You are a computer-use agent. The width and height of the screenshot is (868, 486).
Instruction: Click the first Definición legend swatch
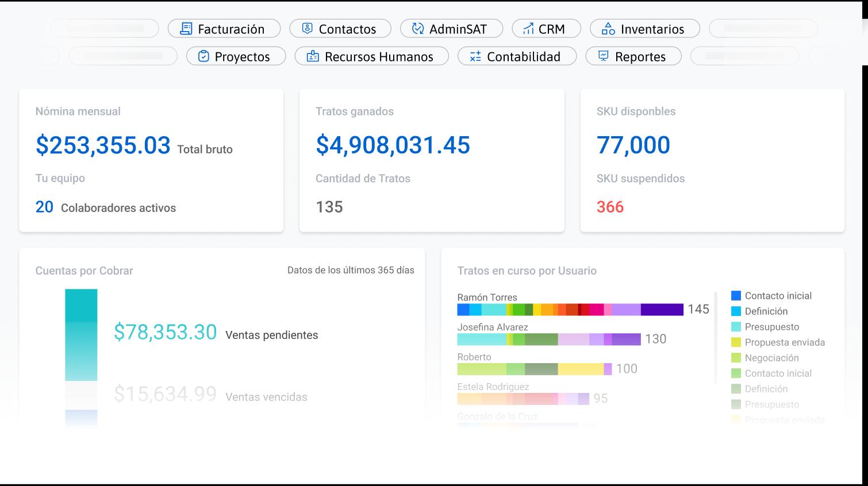pyautogui.click(x=736, y=311)
